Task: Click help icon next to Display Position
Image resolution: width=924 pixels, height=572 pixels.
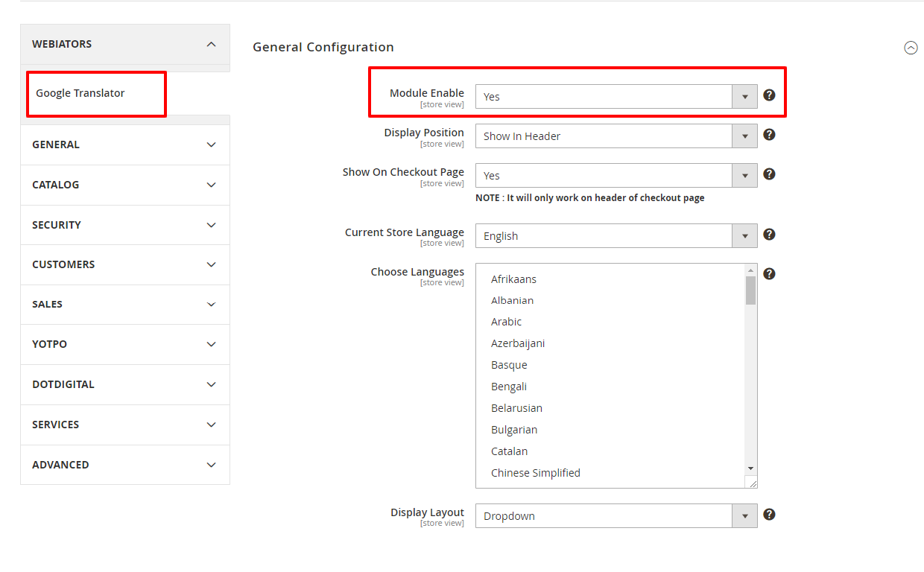Action: [x=770, y=135]
